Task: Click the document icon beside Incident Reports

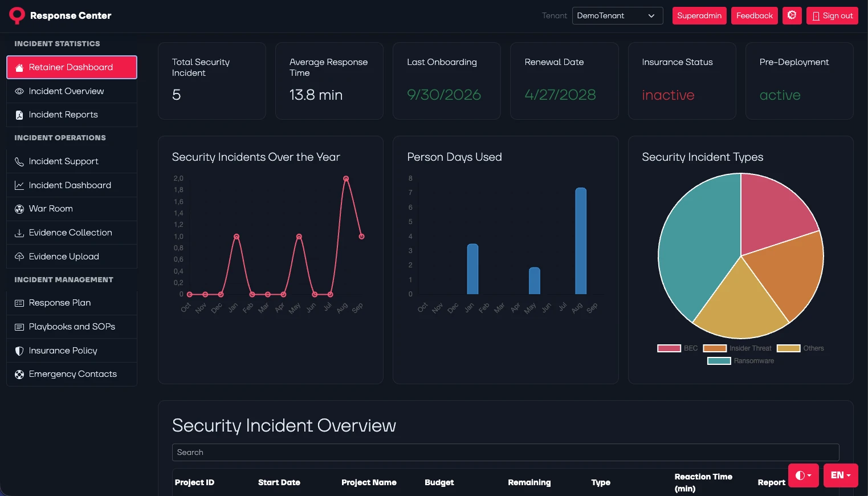Action: (19, 115)
